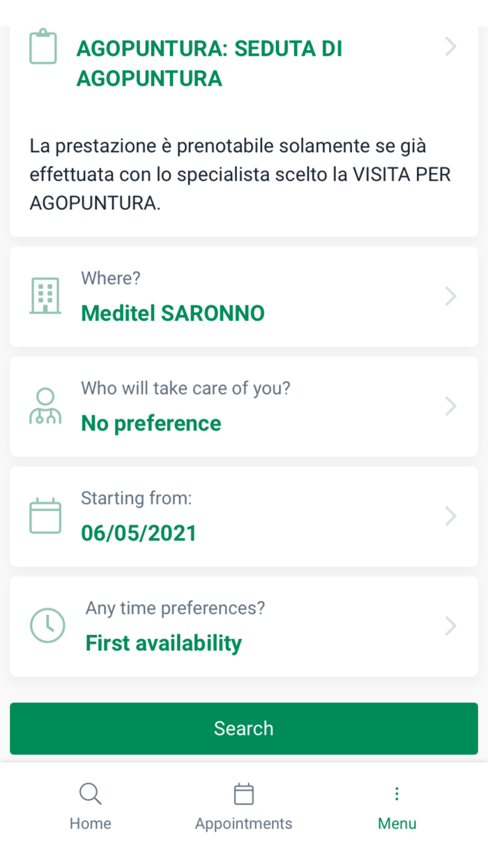Expand the specialist preference chevron
This screenshot has height=868, width=488.
click(450, 406)
